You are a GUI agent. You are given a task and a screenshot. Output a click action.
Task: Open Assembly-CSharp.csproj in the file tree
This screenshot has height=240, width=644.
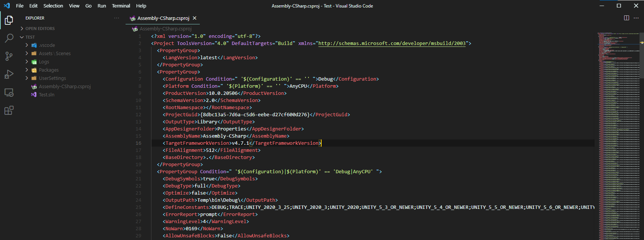coord(64,87)
